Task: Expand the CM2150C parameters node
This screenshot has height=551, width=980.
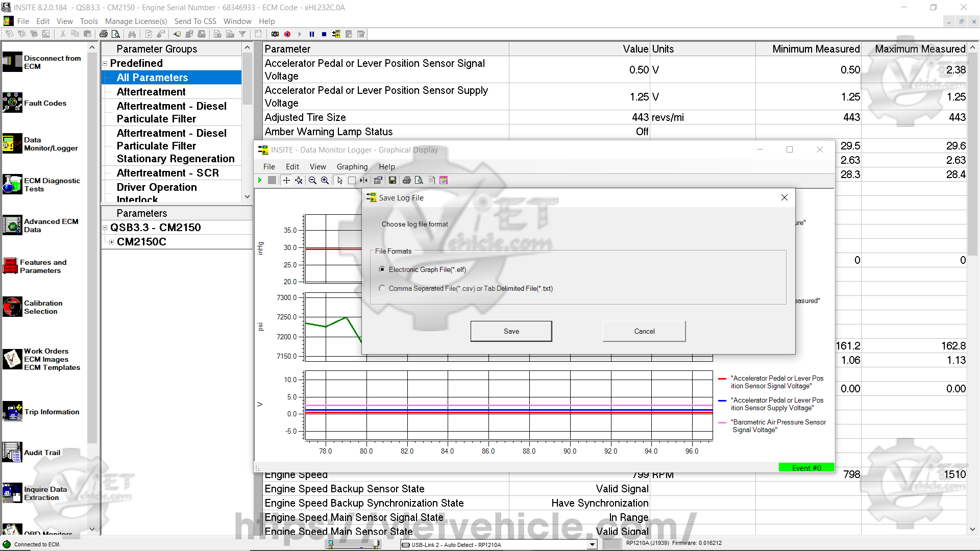Action: tap(111, 242)
